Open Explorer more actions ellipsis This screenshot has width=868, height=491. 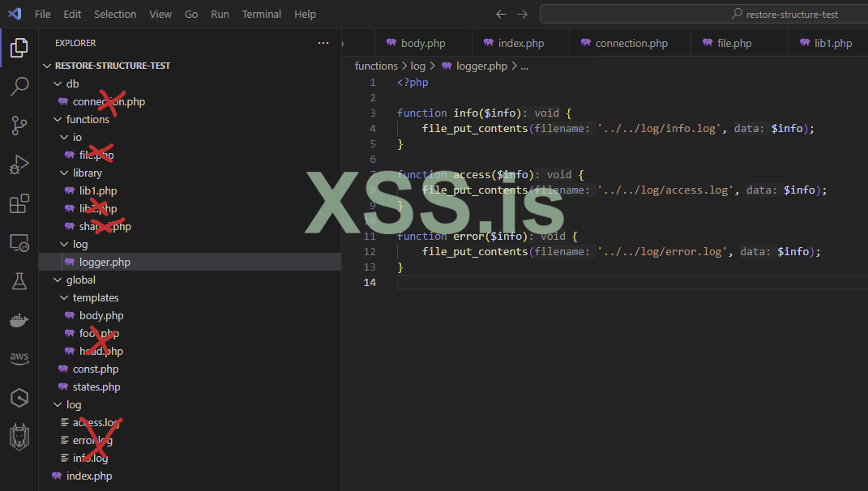click(323, 43)
